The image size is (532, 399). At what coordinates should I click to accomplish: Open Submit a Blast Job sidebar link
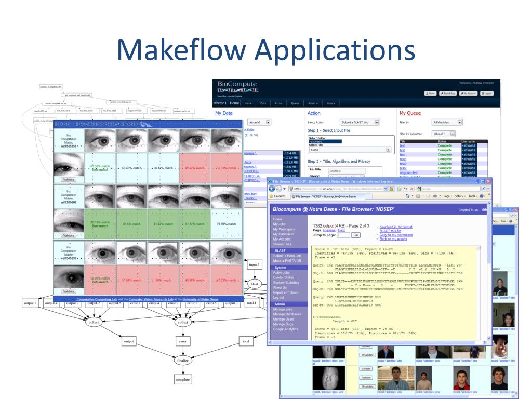click(x=287, y=256)
